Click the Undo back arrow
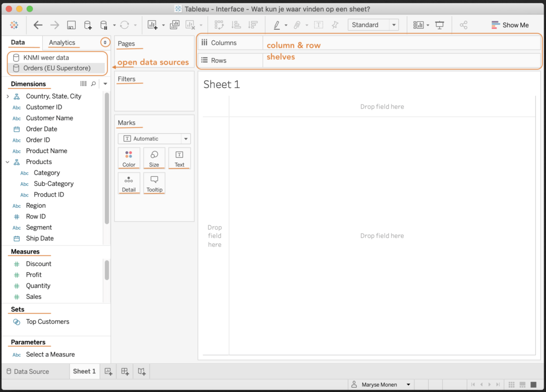 click(38, 25)
